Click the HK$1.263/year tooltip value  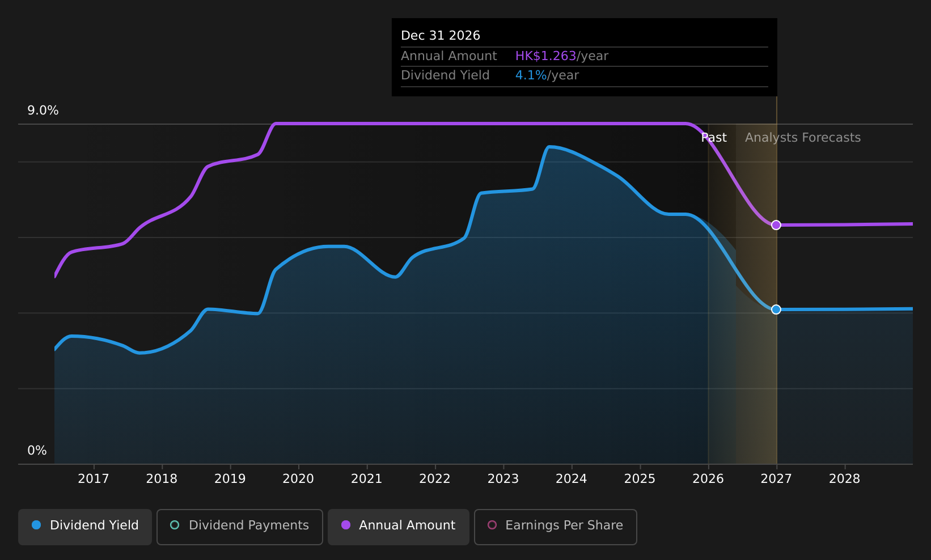click(x=562, y=56)
